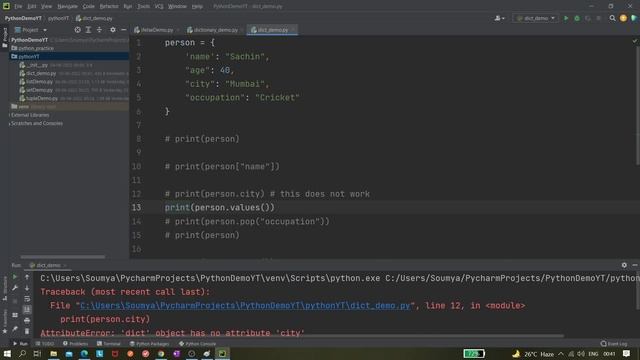Open the TODO tool window tab
Screen dimensions: 640x360
pyautogui.click(x=45, y=344)
